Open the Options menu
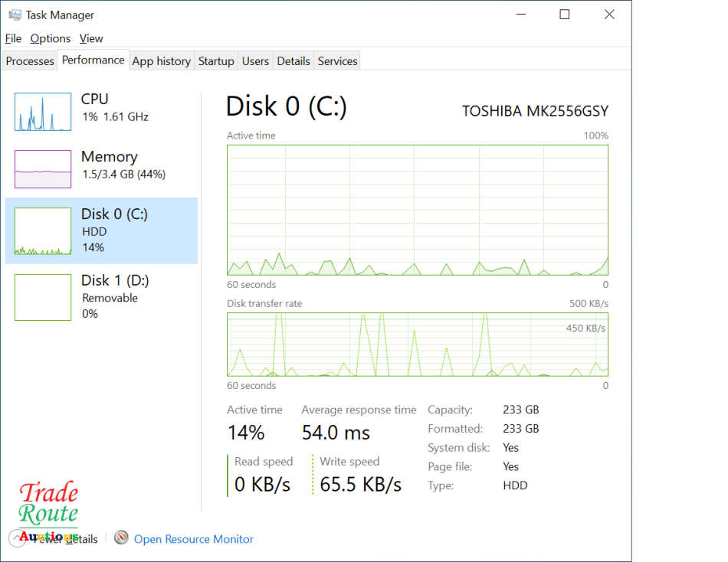 click(51, 38)
